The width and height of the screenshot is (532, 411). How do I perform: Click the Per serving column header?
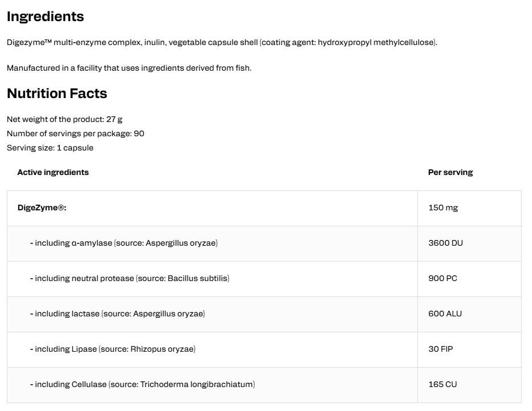[450, 172]
